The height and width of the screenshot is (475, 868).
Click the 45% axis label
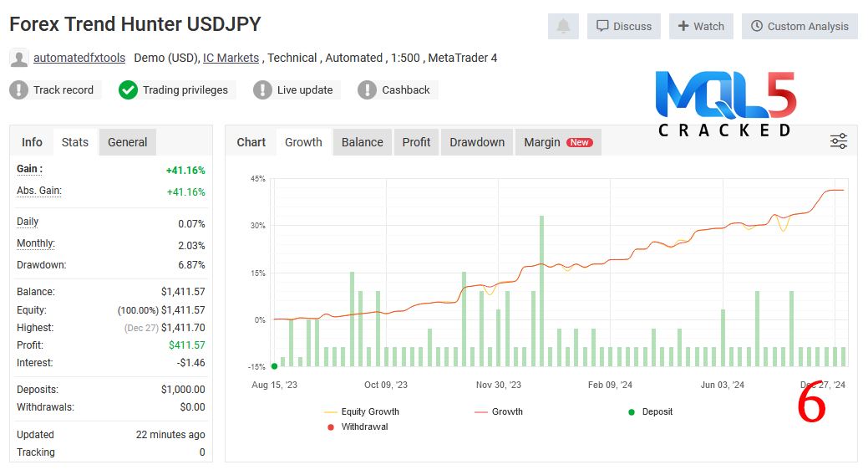point(258,178)
